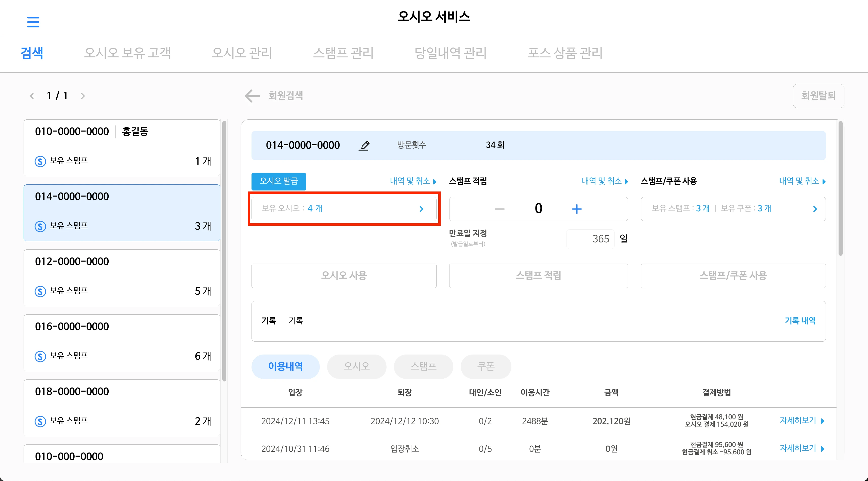
Task: Click the member list scrollbar
Action: [x=224, y=251]
